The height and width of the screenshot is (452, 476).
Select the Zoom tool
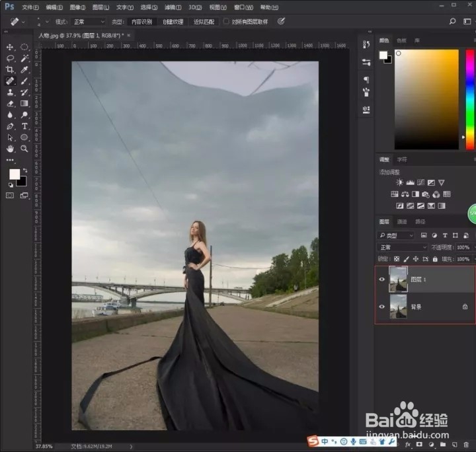click(24, 149)
